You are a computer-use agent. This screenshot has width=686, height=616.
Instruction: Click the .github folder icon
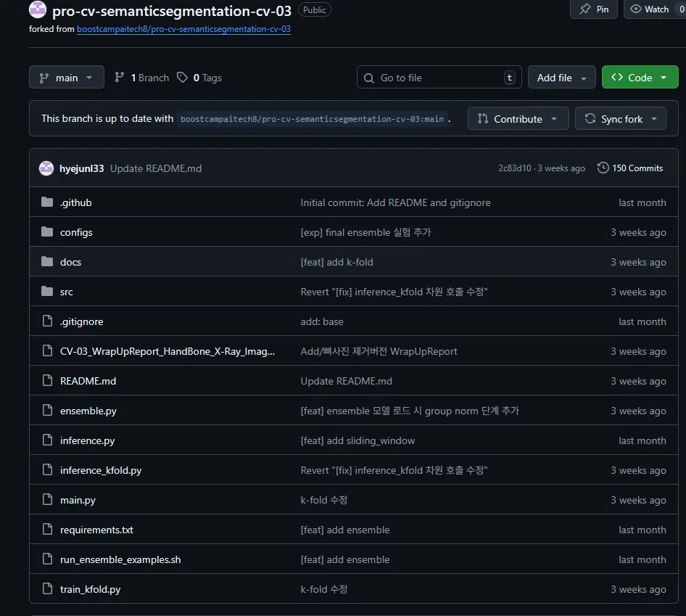[47, 202]
